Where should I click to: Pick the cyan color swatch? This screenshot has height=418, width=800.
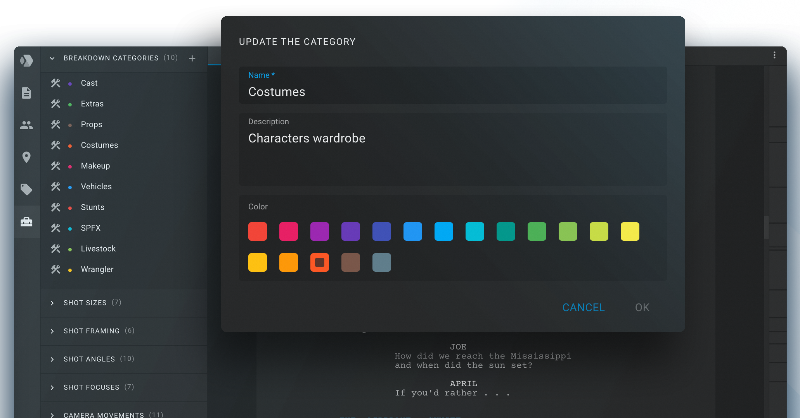(x=475, y=231)
